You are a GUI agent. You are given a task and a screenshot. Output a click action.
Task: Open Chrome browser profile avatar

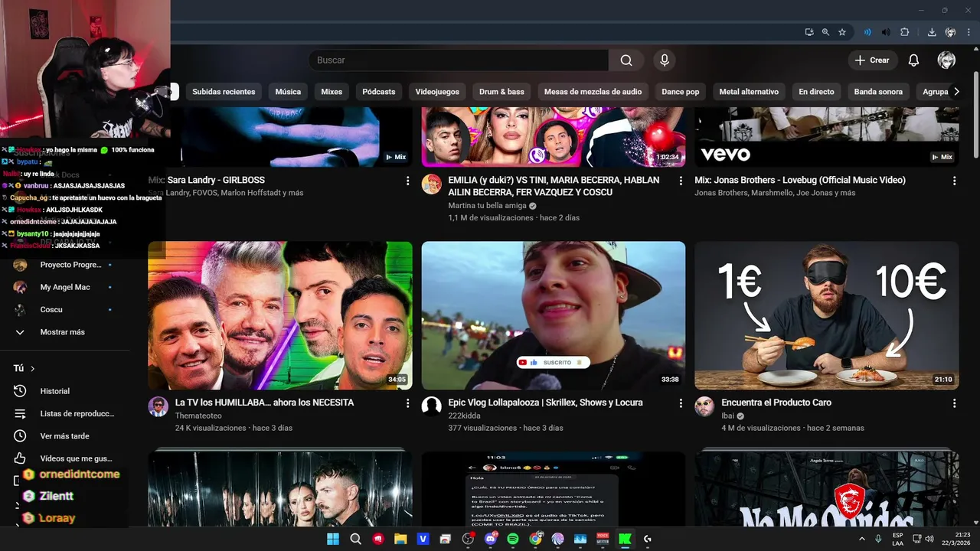point(950,32)
